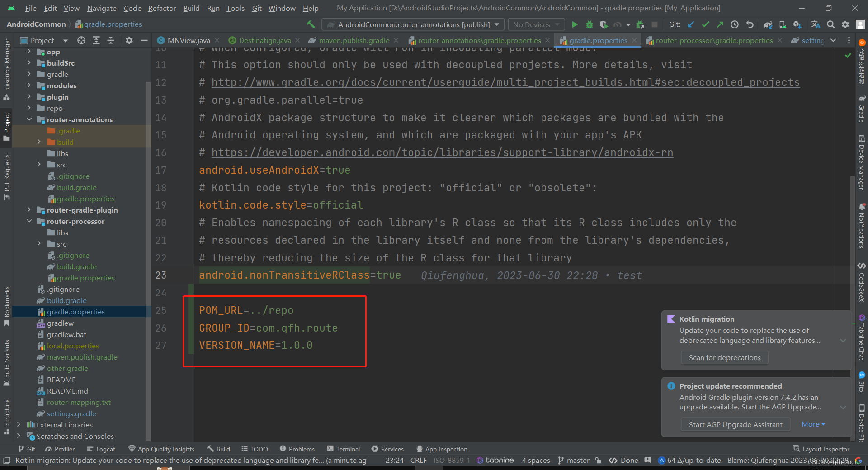Select opened file target icon in Project panel
Image resolution: width=868 pixels, height=470 pixels.
pos(81,40)
